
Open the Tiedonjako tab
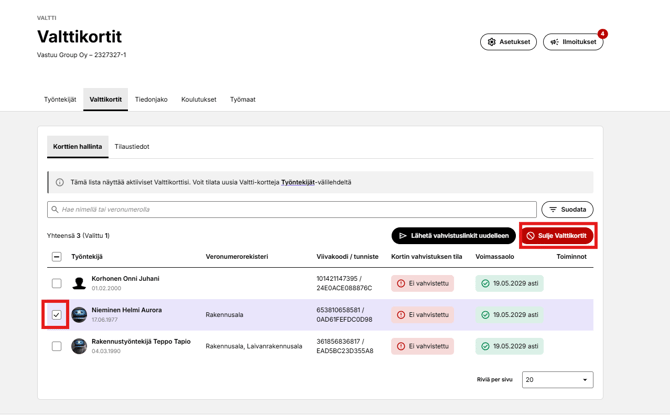pyautogui.click(x=151, y=100)
